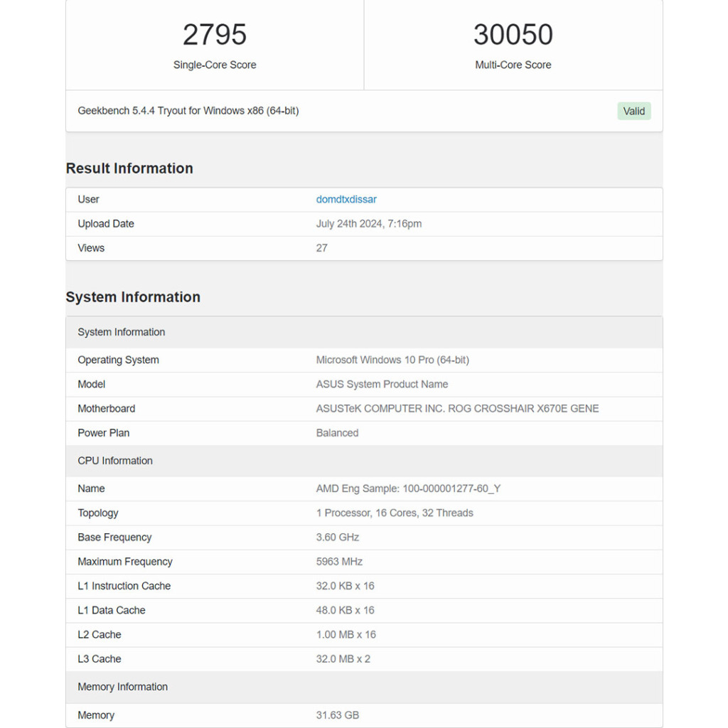Click the ROG CROSSHAIR X670E GENE value
The image size is (728, 728).
coord(457,409)
